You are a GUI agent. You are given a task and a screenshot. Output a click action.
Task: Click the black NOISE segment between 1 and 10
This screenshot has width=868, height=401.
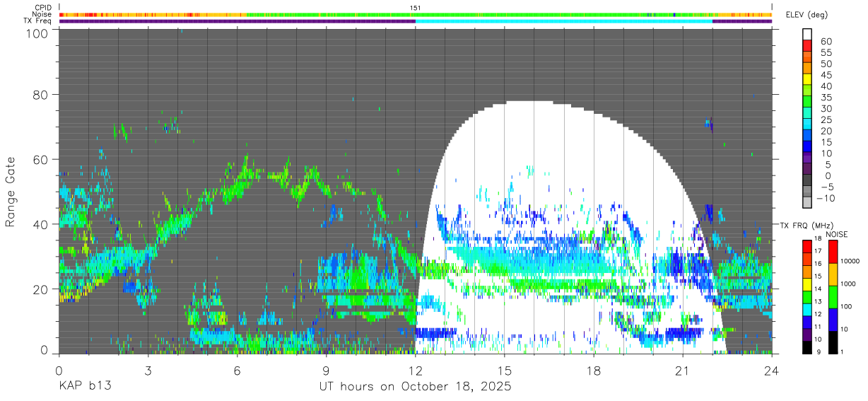tap(833, 342)
